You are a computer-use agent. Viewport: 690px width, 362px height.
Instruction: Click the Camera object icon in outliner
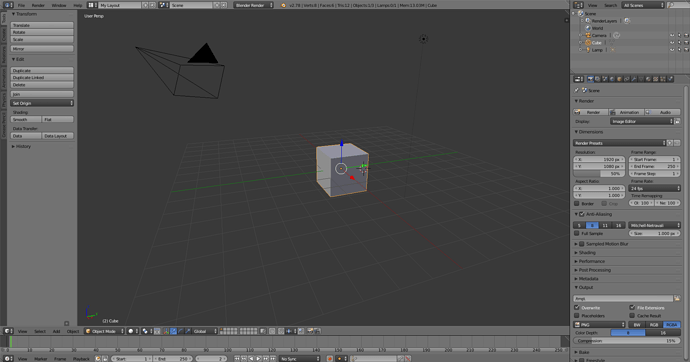click(x=588, y=35)
